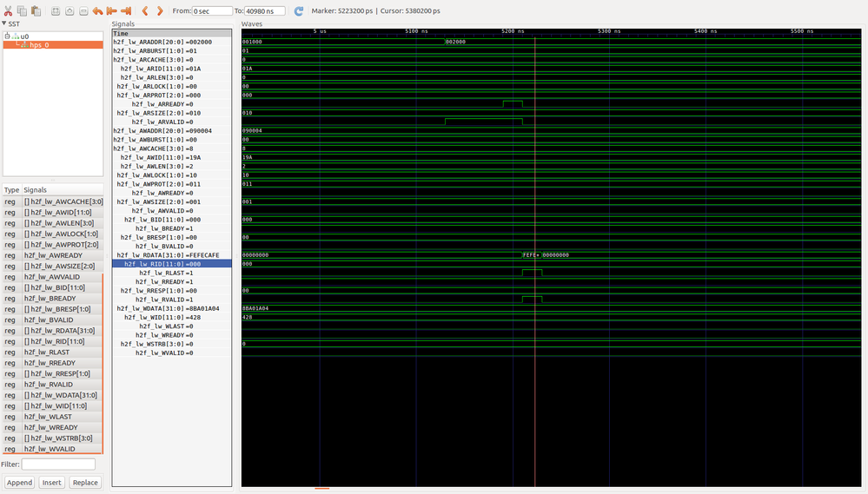
Task: Click the Paste traces icon
Action: pos(36,11)
